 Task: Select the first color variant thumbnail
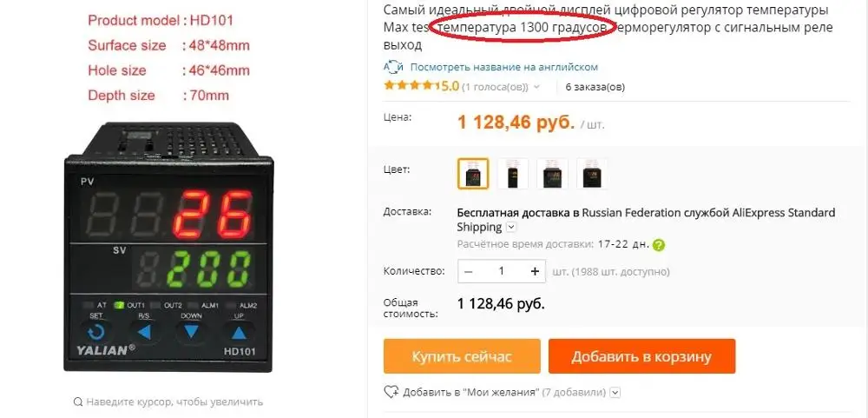pos(473,174)
